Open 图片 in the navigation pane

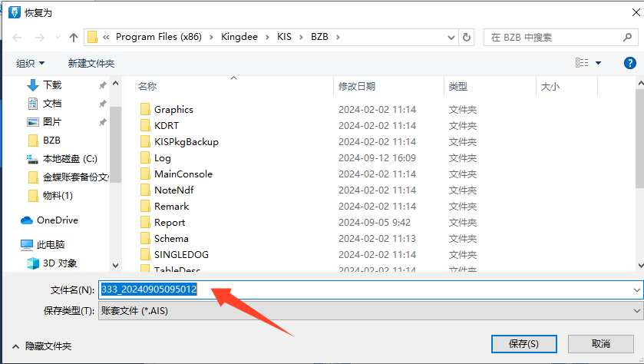click(x=52, y=122)
